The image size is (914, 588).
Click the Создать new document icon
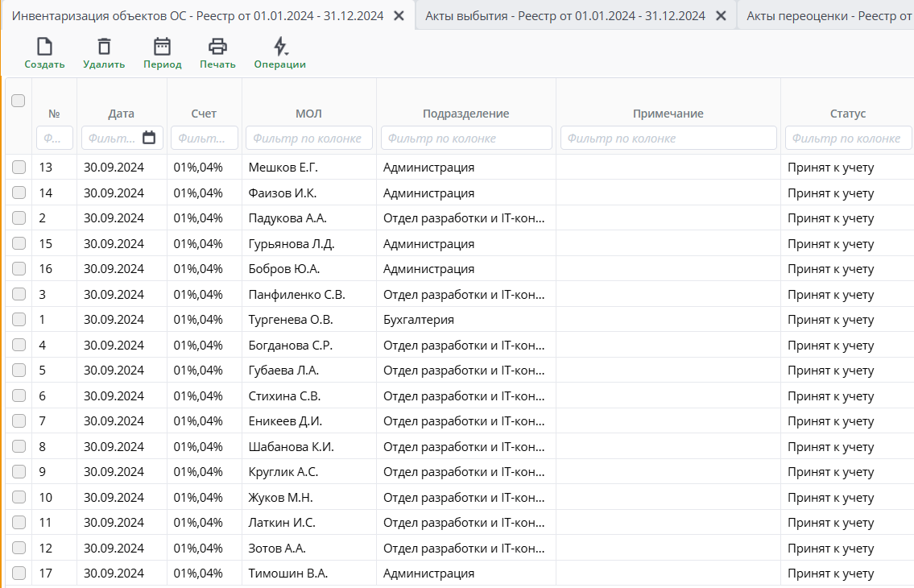tap(44, 47)
